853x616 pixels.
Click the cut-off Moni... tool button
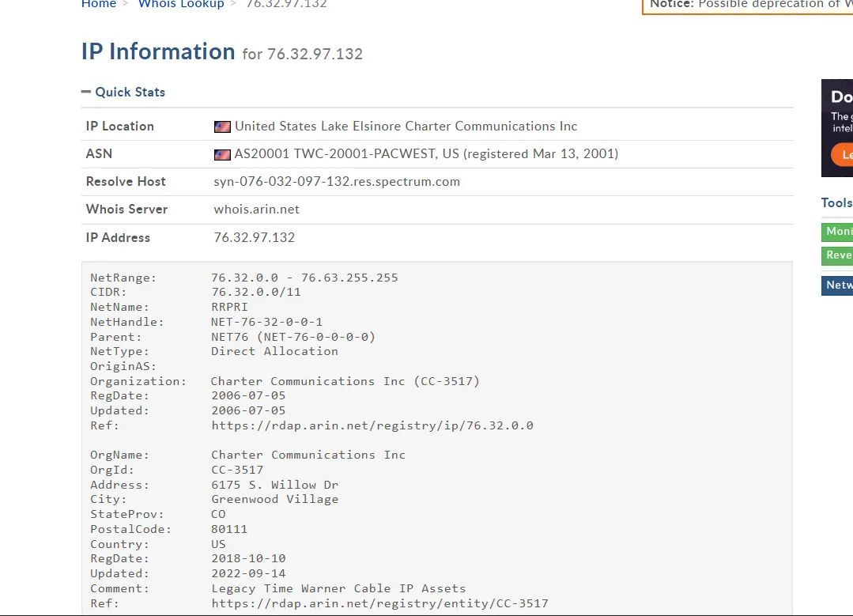point(837,232)
